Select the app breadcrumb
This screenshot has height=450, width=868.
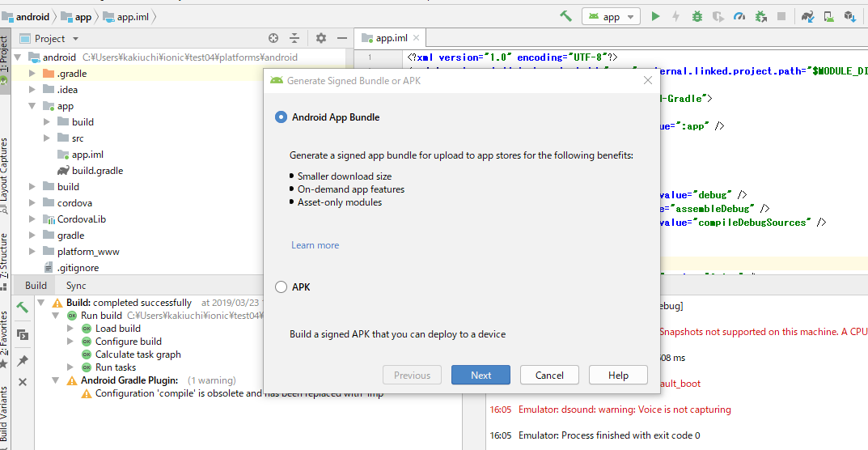tap(76, 17)
